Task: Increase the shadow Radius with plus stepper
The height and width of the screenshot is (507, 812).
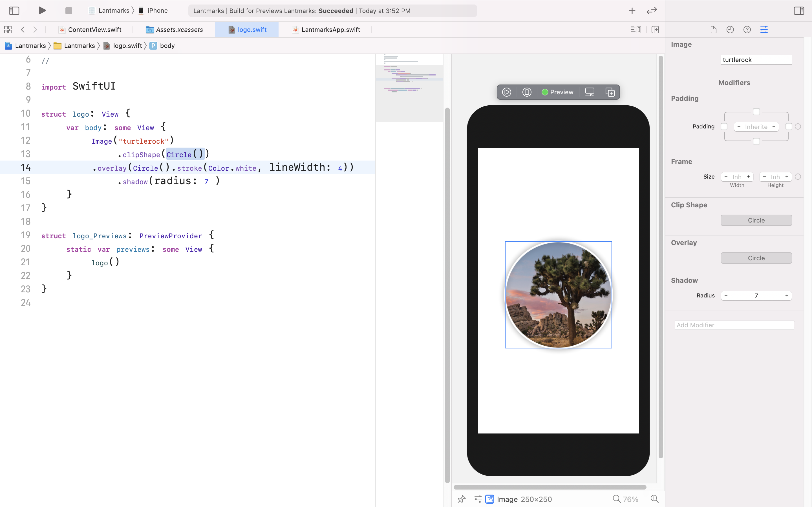Action: pyautogui.click(x=787, y=295)
